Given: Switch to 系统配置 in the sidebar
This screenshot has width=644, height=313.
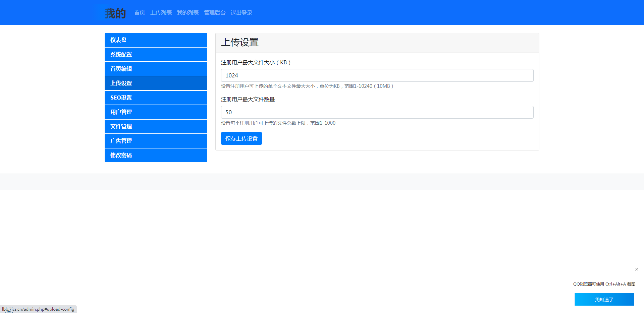Looking at the screenshot, I should click(156, 54).
